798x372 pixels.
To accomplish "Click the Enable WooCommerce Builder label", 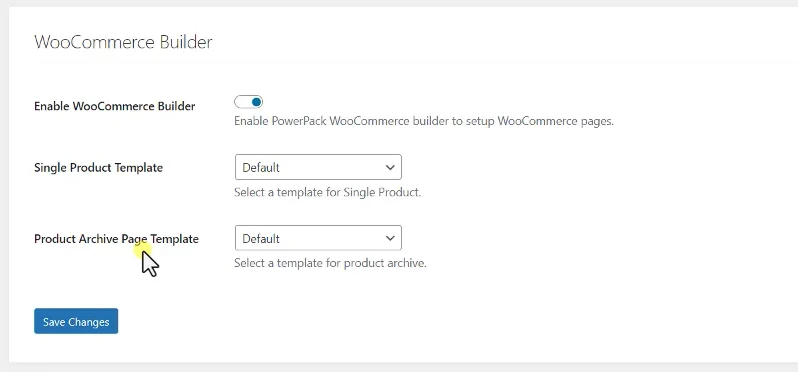I will point(115,106).
